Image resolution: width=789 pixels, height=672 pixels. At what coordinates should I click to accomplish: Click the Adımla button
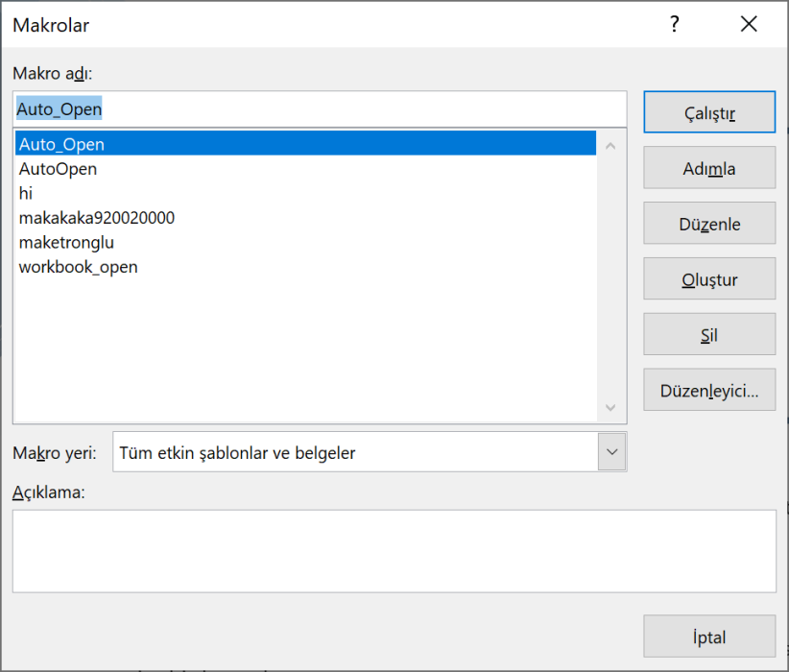(708, 168)
